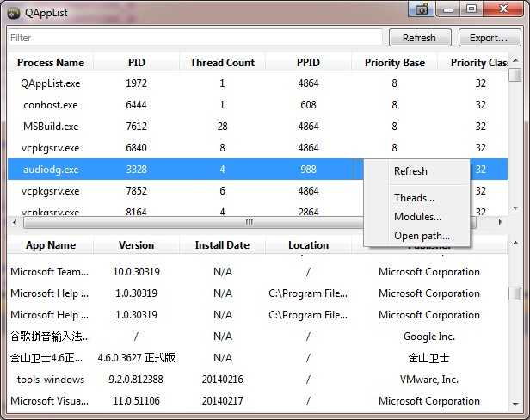Click the App Name column header
530x420 pixels.
click(x=51, y=245)
